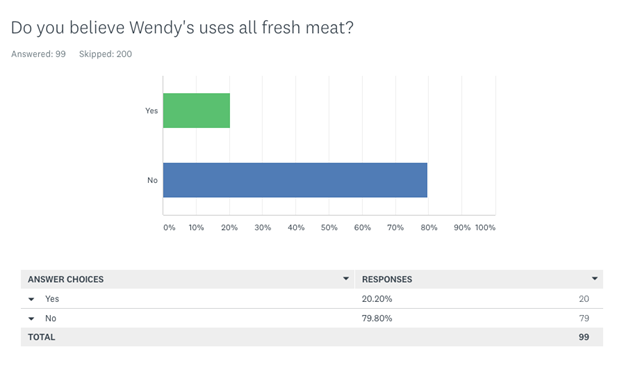This screenshot has height=370, width=624.
Task: Open the Answer Choices column dropdown arrow
Action: [346, 279]
